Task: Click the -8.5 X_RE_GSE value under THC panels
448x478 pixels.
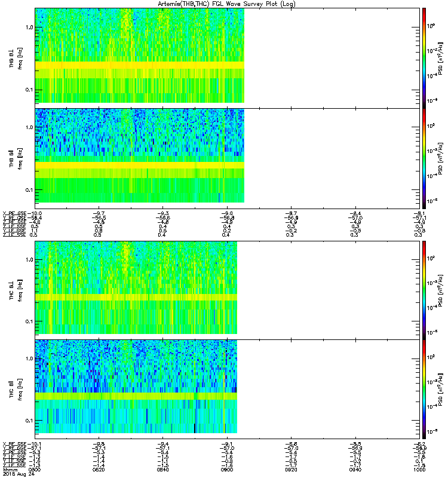Action: tap(355, 444)
